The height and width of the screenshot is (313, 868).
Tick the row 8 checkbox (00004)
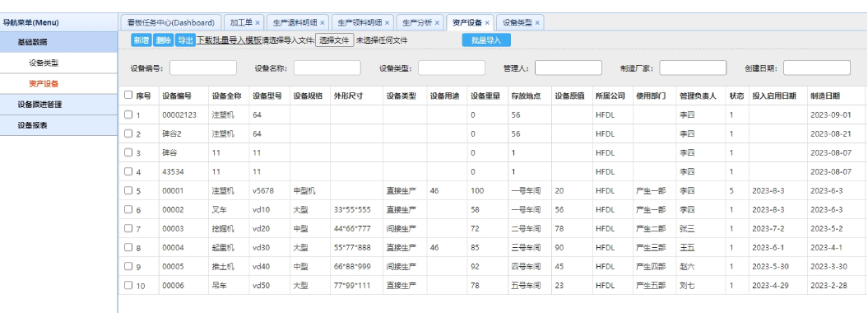point(128,248)
